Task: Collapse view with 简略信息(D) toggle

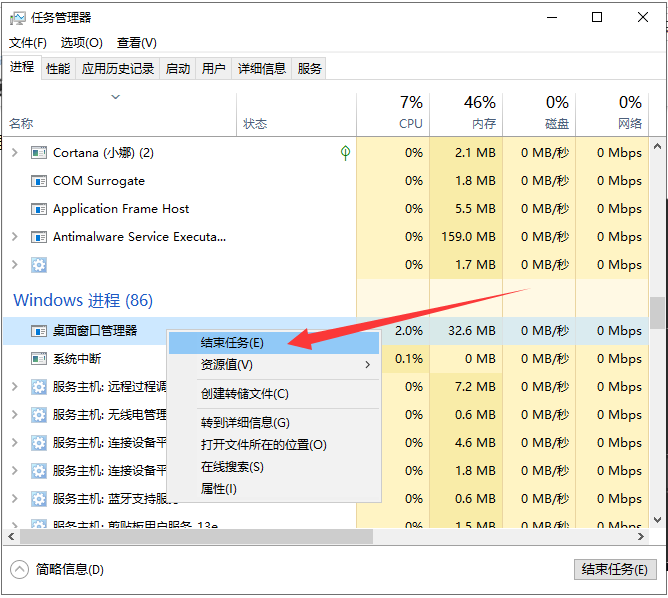Action: tap(20, 569)
